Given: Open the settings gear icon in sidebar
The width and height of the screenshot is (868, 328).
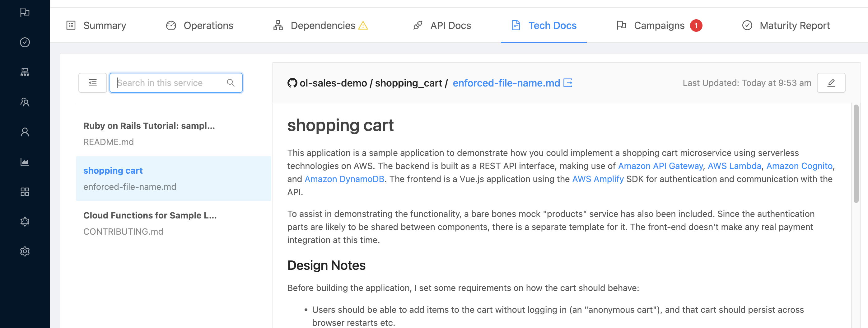Looking at the screenshot, I should (x=25, y=251).
